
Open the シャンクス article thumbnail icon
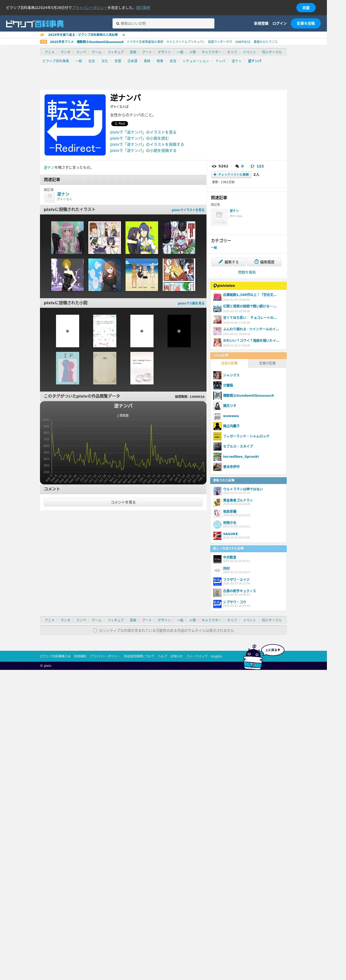[x=217, y=376]
